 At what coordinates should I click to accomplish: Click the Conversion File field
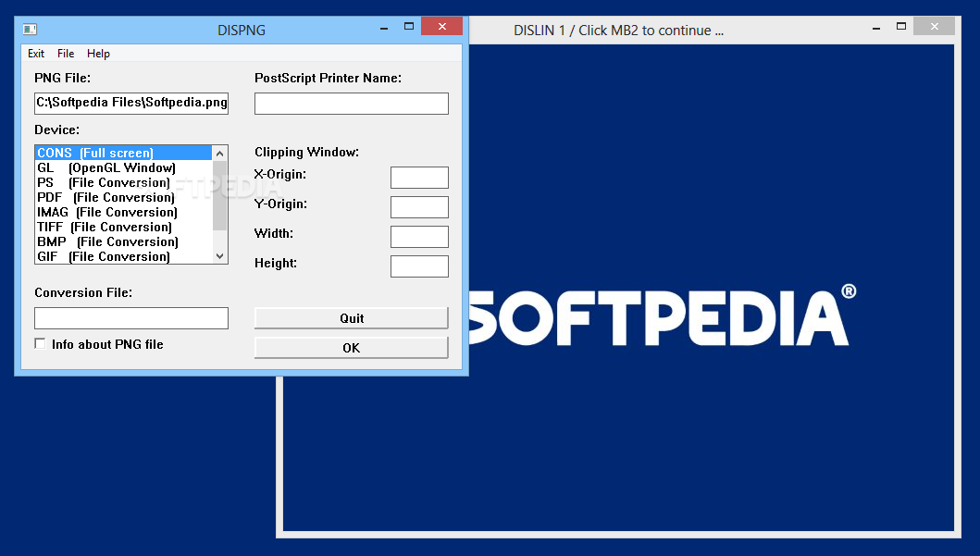pos(131,318)
